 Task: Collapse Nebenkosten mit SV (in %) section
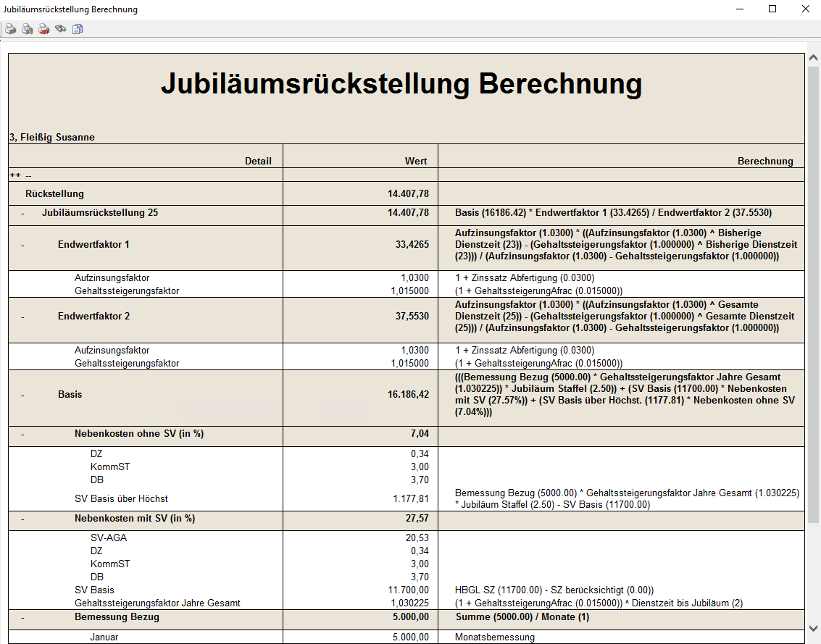[22, 519]
